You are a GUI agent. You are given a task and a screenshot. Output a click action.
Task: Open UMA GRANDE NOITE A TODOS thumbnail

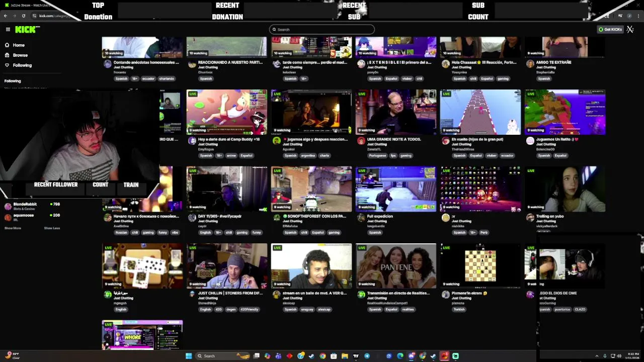tap(396, 112)
